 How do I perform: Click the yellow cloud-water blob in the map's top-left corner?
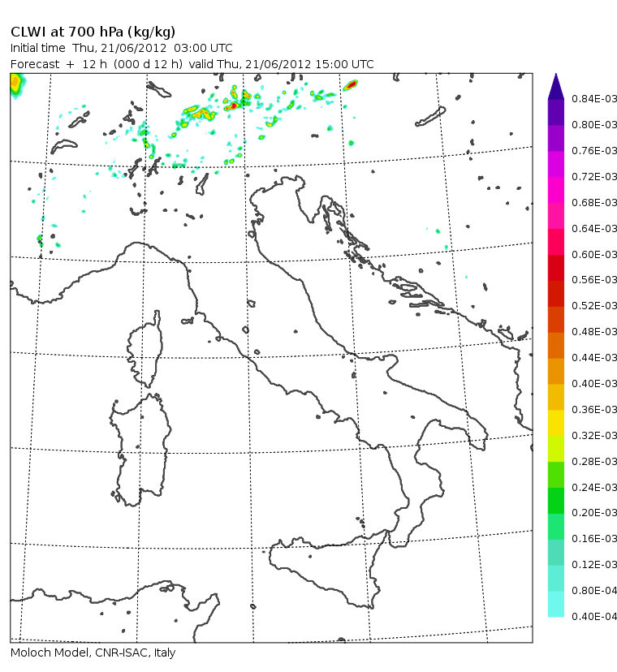click(16, 84)
